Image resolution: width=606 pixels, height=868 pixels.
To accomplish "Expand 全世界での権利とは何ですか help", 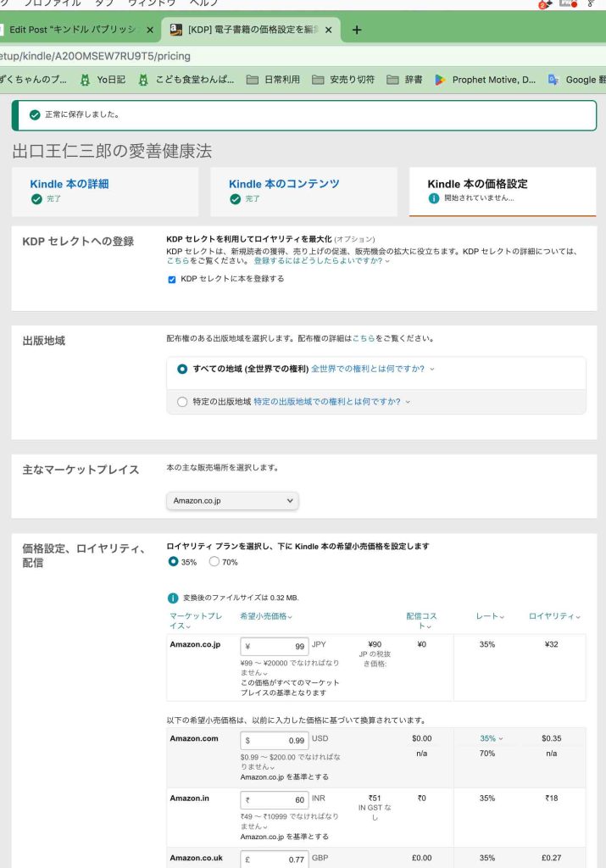I will coord(372,369).
